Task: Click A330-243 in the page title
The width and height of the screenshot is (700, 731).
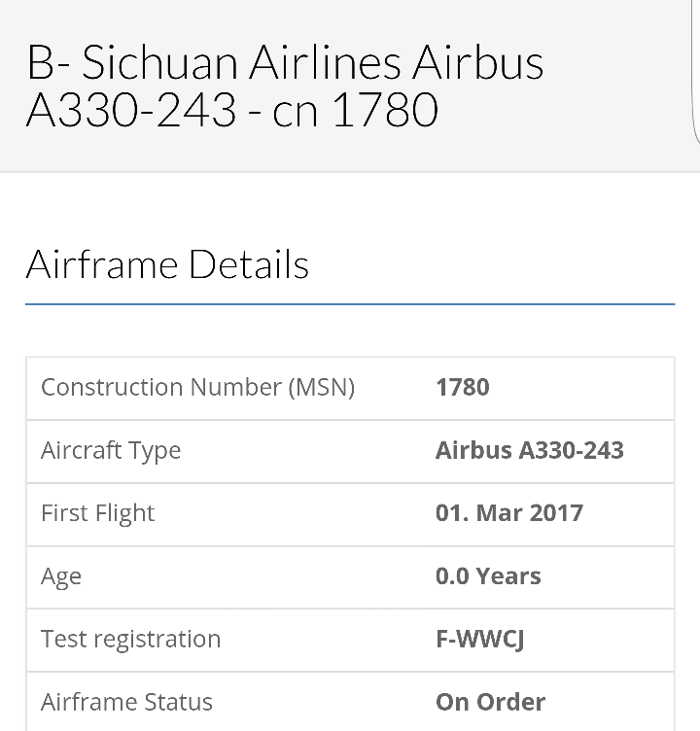Action: pos(131,110)
